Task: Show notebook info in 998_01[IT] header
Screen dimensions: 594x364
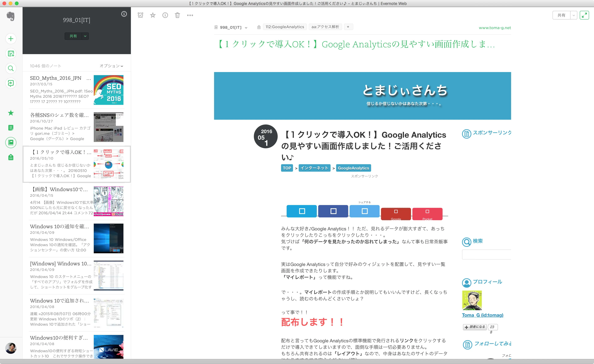Action: (x=124, y=14)
